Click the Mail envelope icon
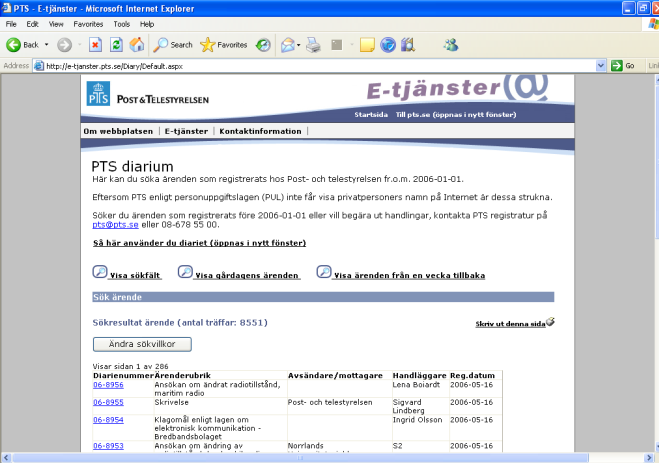The width and height of the screenshot is (659, 463). pyautogui.click(x=288, y=45)
